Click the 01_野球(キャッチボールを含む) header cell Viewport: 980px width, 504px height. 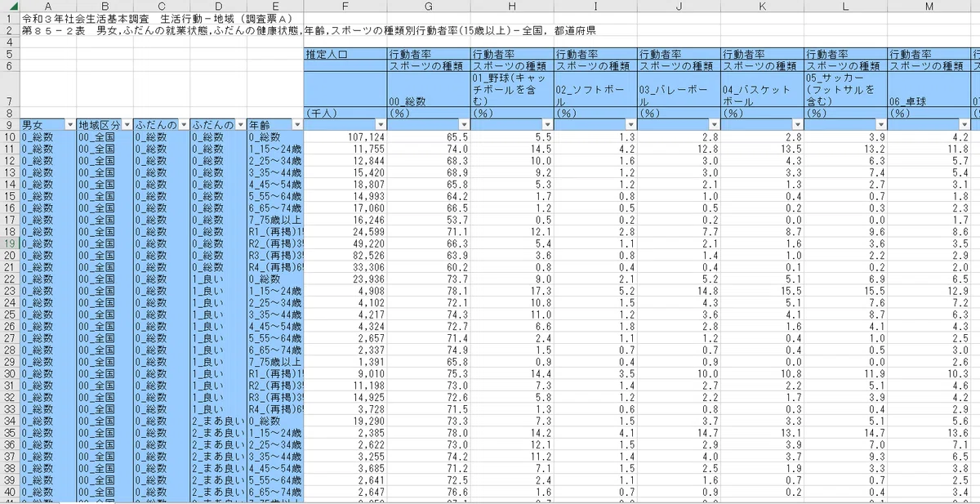pyautogui.click(x=512, y=89)
